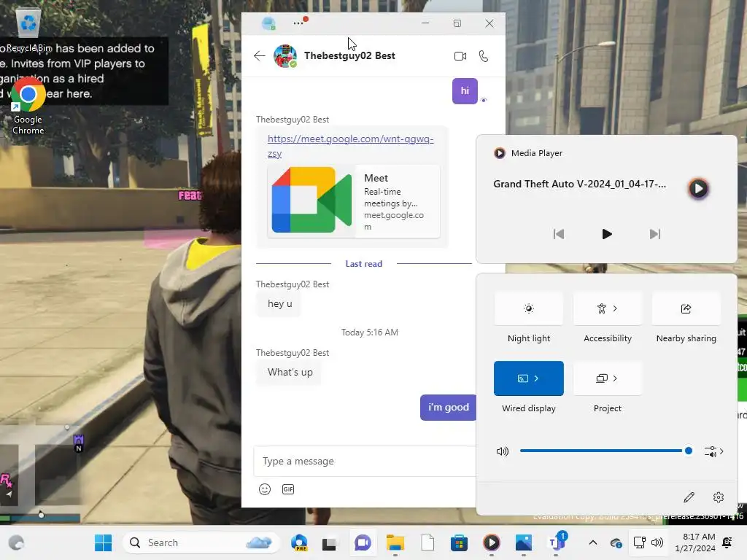The width and height of the screenshot is (747, 560).
Task: Open the more options ellipsis in chat window
Action: click(x=298, y=23)
